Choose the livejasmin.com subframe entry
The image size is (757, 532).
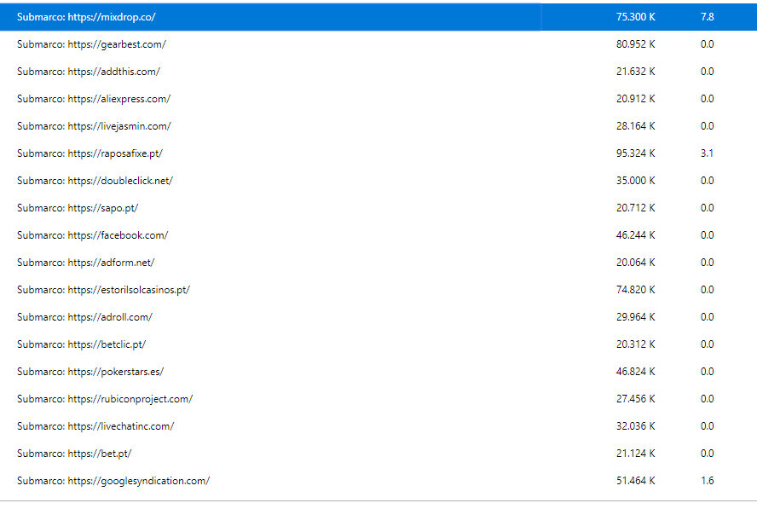pos(94,126)
